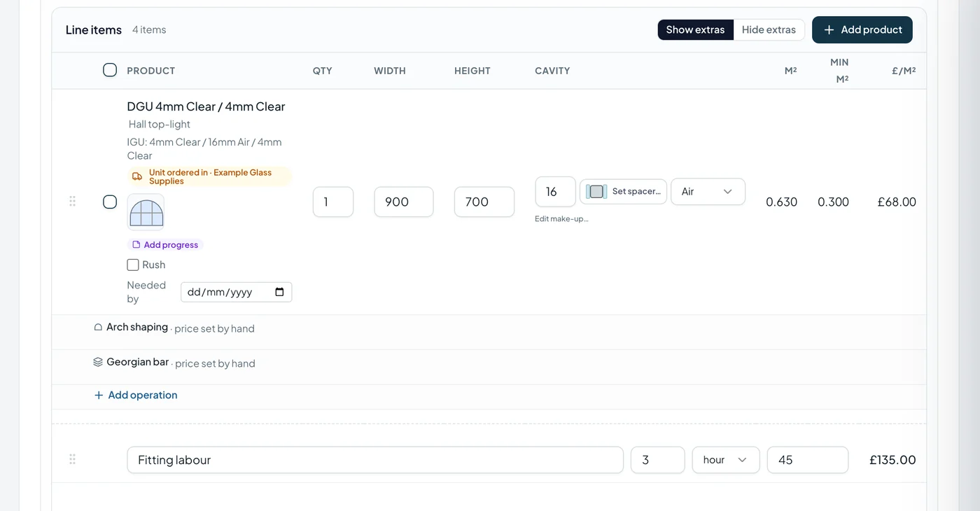
Task: Click the truck icon in the unit ordered badge
Action: pos(137,176)
